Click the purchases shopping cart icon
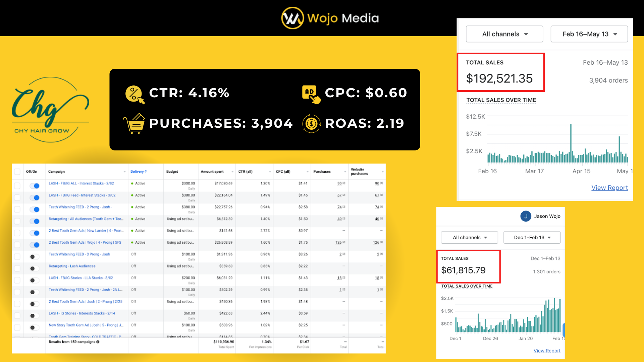This screenshot has height=362, width=644. (134, 123)
